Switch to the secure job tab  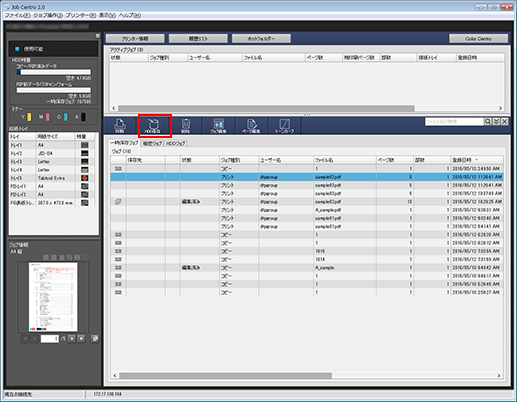152,143
